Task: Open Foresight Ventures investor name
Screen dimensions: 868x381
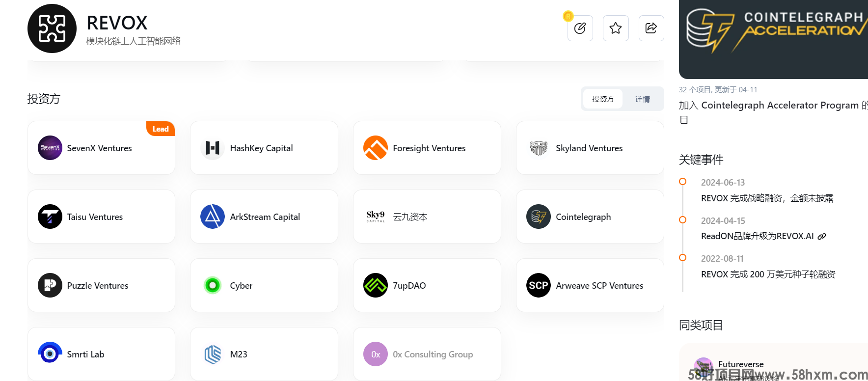Action: tap(429, 148)
